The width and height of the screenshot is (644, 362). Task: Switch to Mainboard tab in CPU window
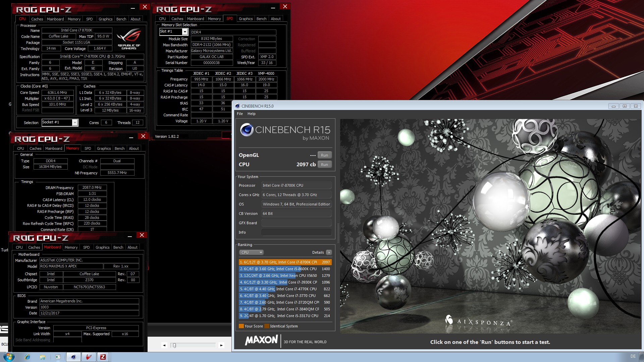(55, 19)
